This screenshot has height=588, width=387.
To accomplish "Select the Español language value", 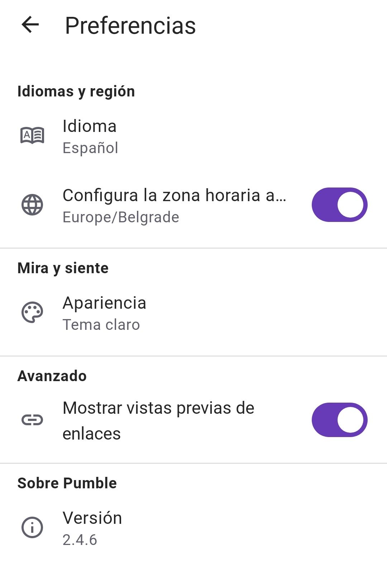I will click(x=90, y=148).
